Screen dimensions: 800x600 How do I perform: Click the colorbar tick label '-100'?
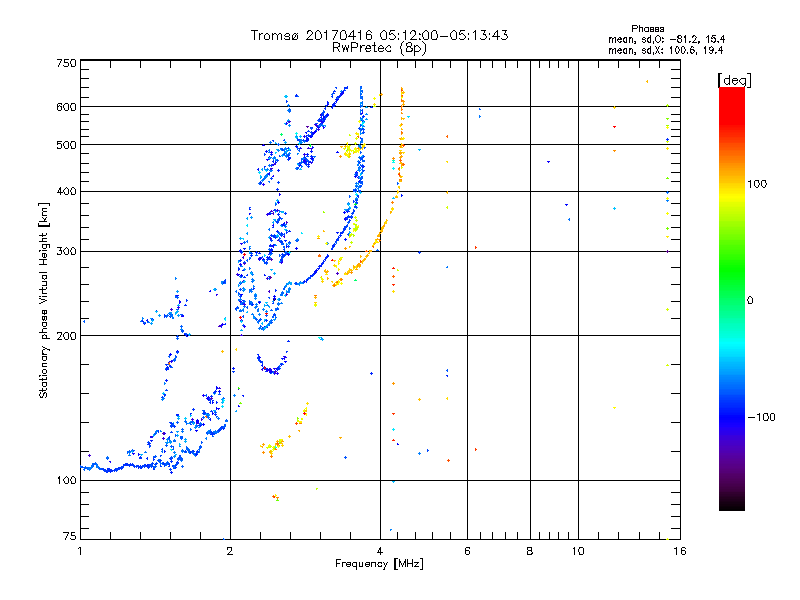pos(761,417)
